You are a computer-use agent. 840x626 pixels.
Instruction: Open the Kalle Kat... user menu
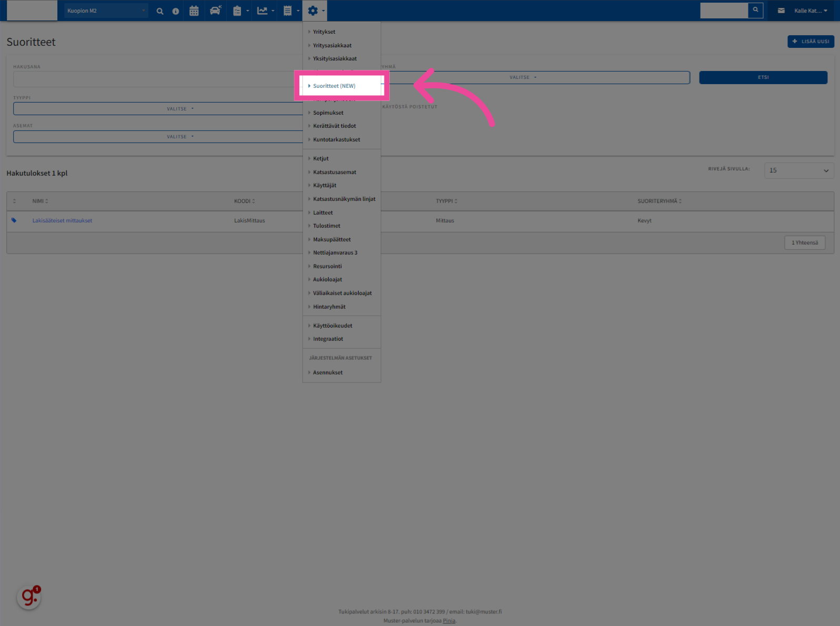click(811, 11)
